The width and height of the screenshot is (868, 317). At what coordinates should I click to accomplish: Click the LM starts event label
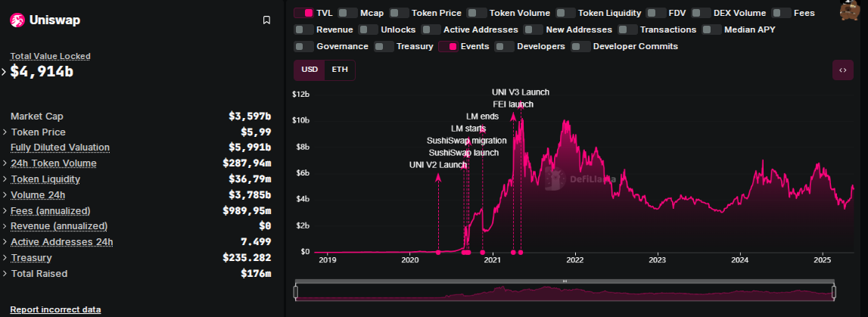469,129
